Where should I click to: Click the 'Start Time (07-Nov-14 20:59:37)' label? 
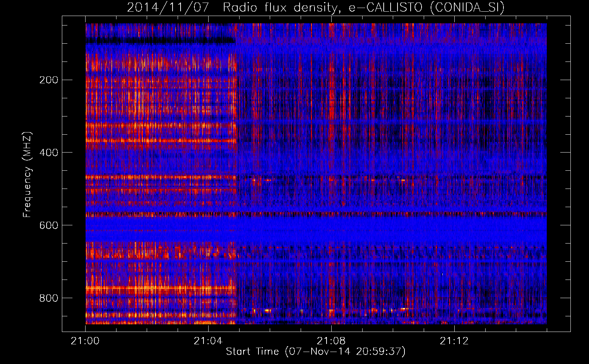coord(316,351)
